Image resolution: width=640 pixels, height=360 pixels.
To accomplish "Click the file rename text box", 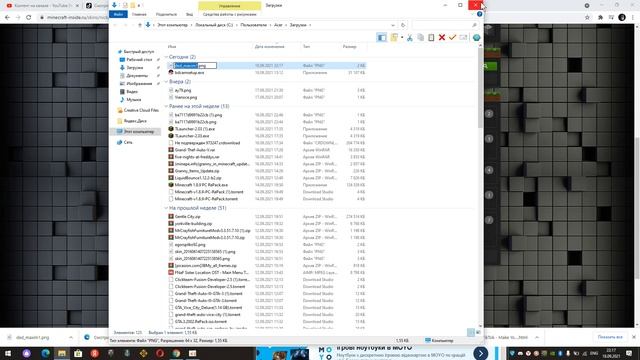I will click(x=195, y=66).
